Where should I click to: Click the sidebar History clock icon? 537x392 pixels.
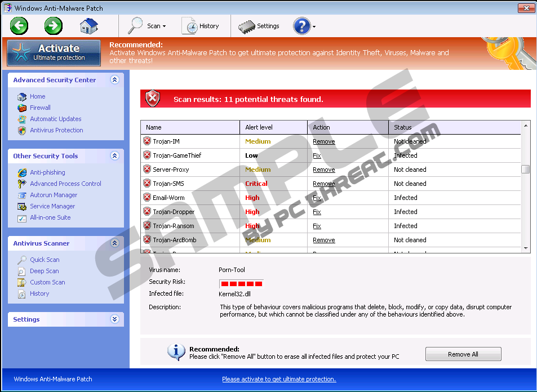pyautogui.click(x=21, y=294)
